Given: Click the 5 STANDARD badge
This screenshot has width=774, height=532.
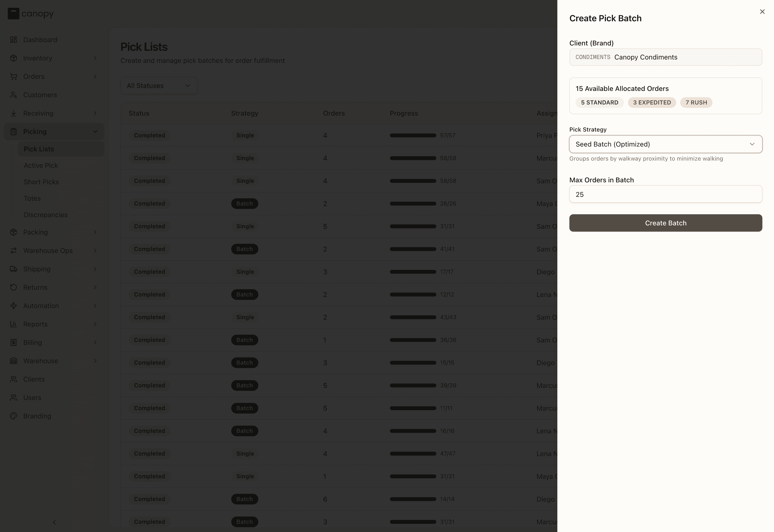Looking at the screenshot, I should point(599,103).
